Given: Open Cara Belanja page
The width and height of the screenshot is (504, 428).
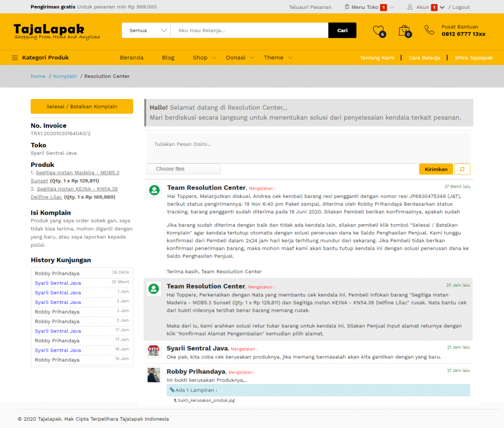Looking at the screenshot, I should (x=424, y=58).
